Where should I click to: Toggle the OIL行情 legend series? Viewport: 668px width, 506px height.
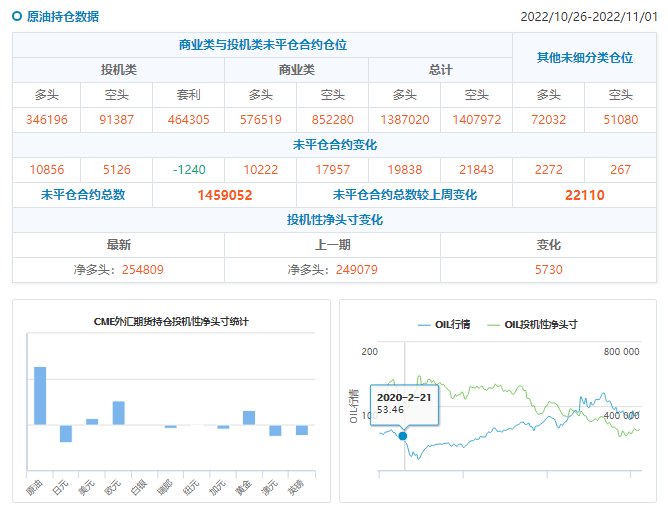click(x=444, y=324)
